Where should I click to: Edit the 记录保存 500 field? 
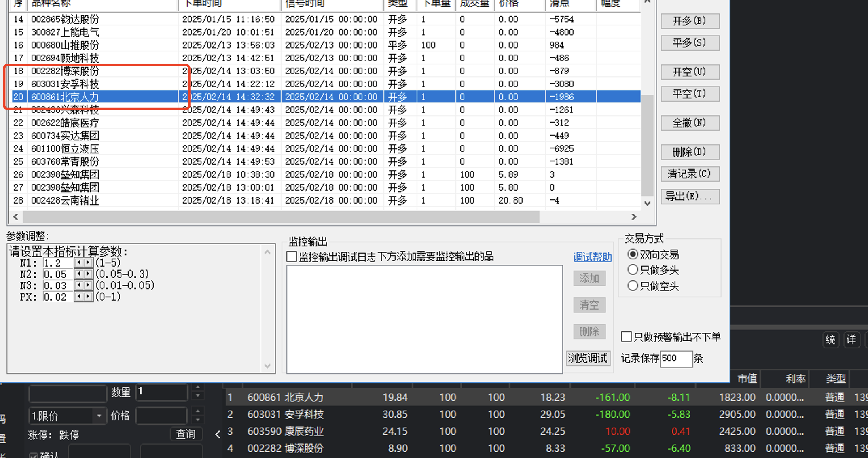click(675, 358)
